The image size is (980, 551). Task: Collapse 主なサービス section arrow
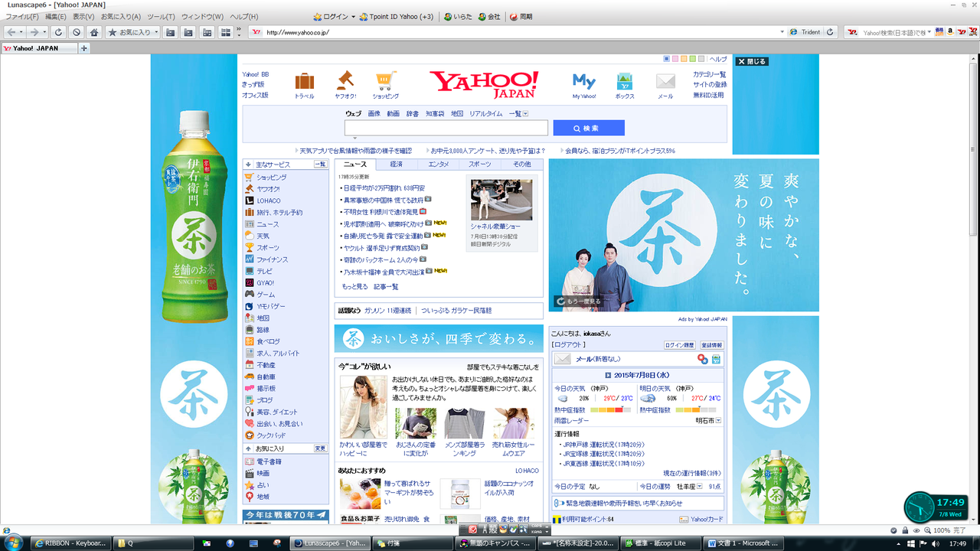pyautogui.click(x=248, y=165)
